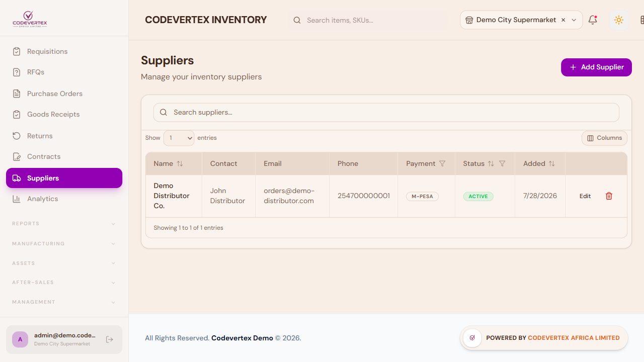This screenshot has height=362, width=644.
Task: Click the 7/28/2026 added date
Action: click(540, 196)
